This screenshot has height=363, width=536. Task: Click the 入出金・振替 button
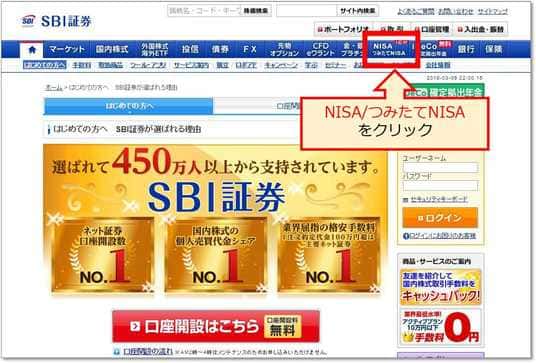481,29
